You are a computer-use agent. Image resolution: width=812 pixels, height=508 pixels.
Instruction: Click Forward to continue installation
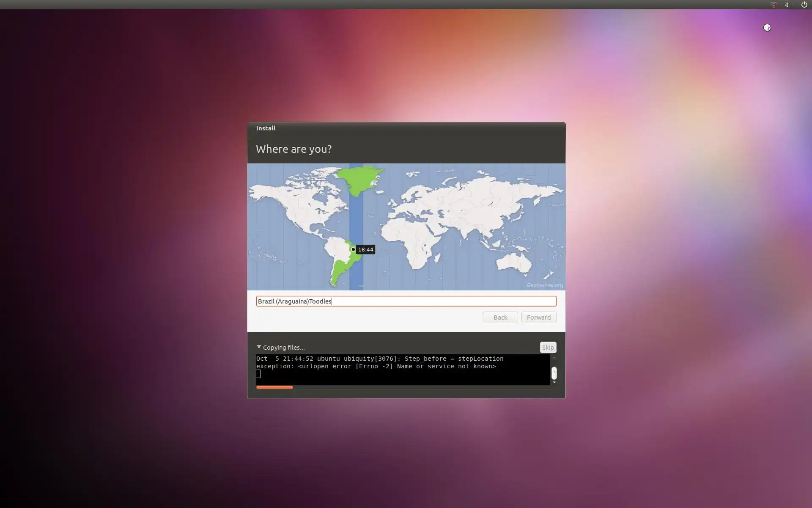click(x=538, y=317)
